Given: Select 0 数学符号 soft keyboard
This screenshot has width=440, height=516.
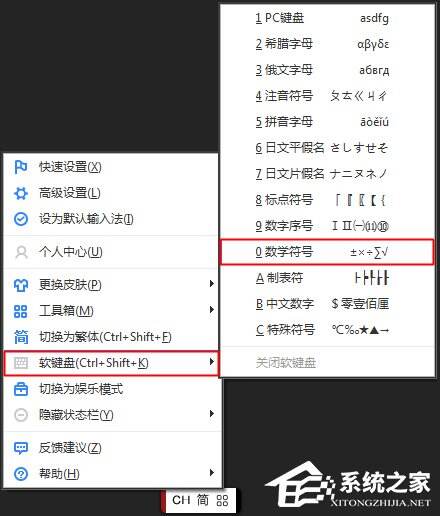Looking at the screenshot, I should click(327, 252).
